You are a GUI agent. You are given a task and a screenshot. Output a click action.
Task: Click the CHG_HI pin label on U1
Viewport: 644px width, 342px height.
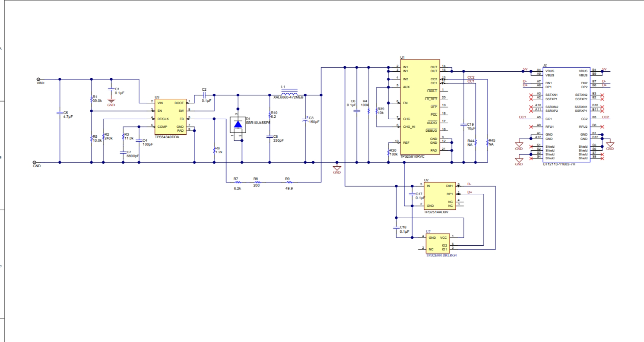(x=409, y=127)
